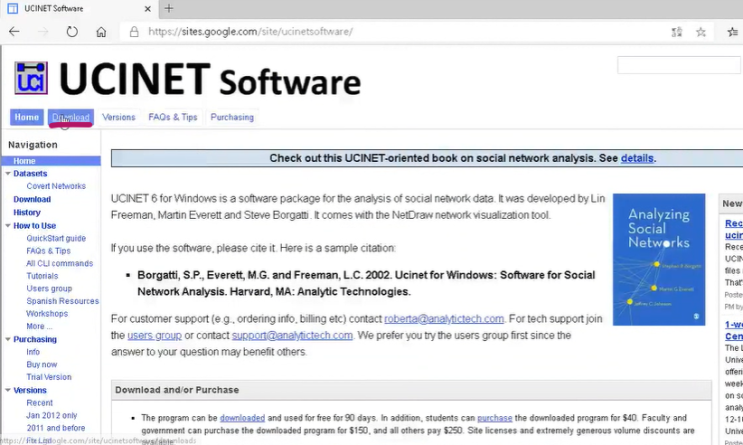Open the FAQs & Tips top tab
The width and height of the screenshot is (743, 445).
pos(172,117)
